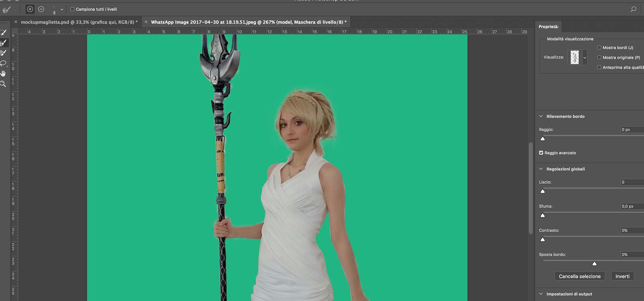This screenshot has width=644, height=301.
Task: Select the Hand tool
Action: point(3,73)
